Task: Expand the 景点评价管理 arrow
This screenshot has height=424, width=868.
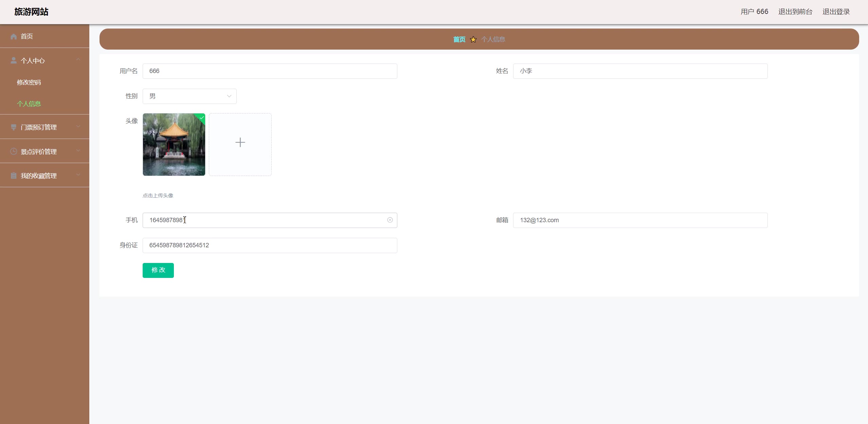Action: [78, 151]
